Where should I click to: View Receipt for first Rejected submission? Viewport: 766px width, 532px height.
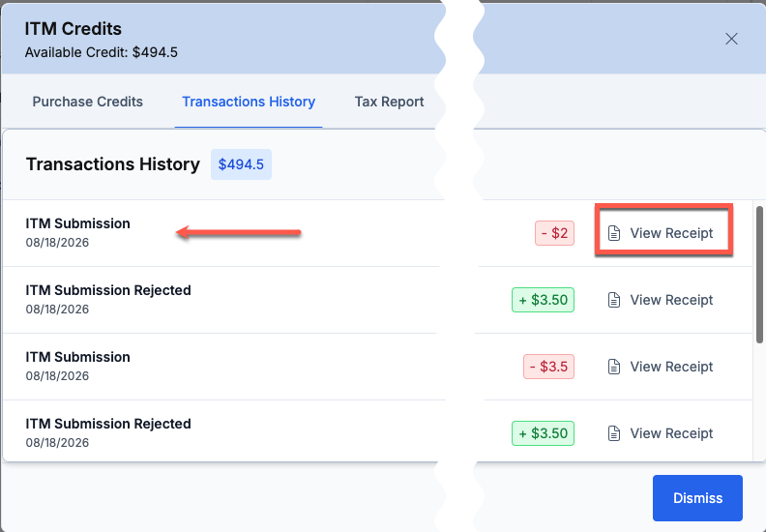coord(661,300)
